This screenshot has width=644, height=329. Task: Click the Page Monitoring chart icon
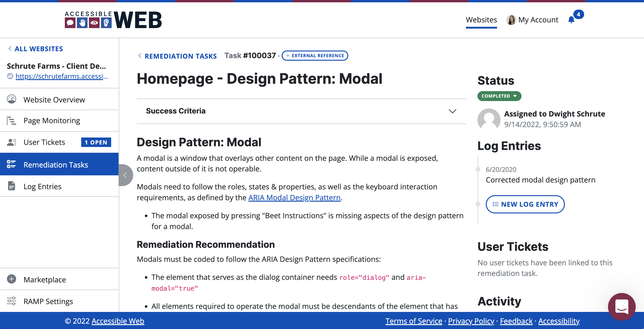point(12,120)
